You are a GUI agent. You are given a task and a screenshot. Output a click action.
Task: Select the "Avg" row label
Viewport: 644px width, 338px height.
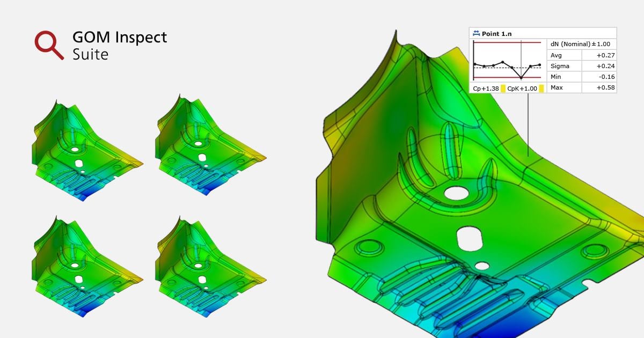coord(556,55)
